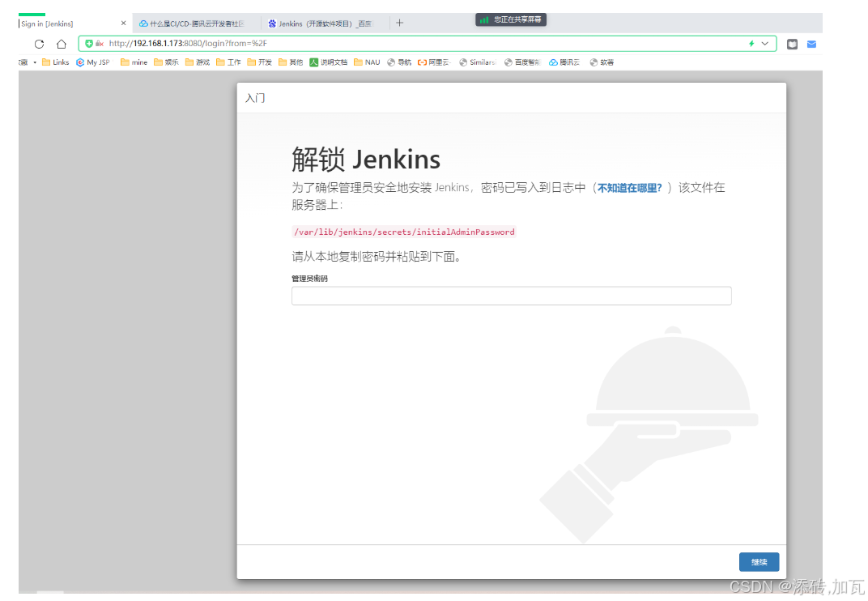Open the Links bookmark folder

[x=55, y=62]
